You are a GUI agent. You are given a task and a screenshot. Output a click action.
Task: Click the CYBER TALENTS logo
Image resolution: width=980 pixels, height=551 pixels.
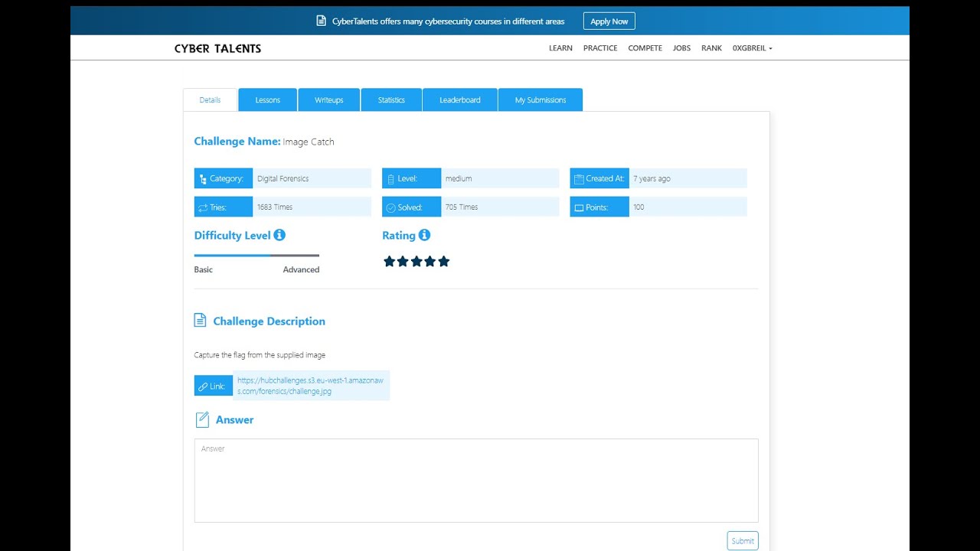(217, 48)
